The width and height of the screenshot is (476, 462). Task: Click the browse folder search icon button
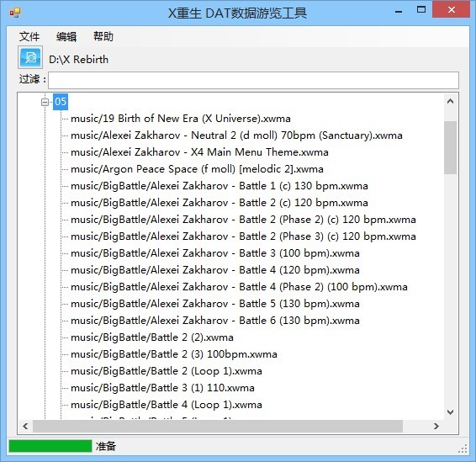(30, 57)
